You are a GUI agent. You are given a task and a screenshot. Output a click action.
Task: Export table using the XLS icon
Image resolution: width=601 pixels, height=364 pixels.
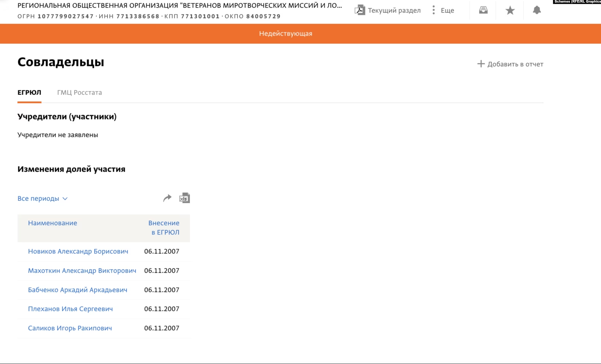click(184, 198)
